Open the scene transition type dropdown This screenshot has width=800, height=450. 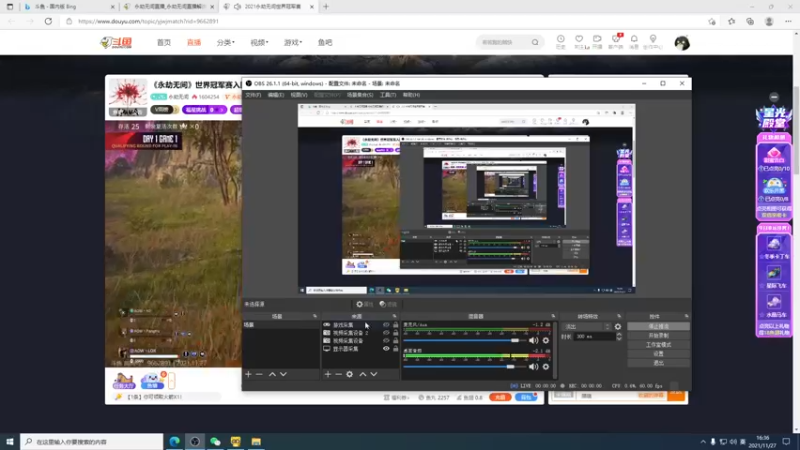pos(586,327)
